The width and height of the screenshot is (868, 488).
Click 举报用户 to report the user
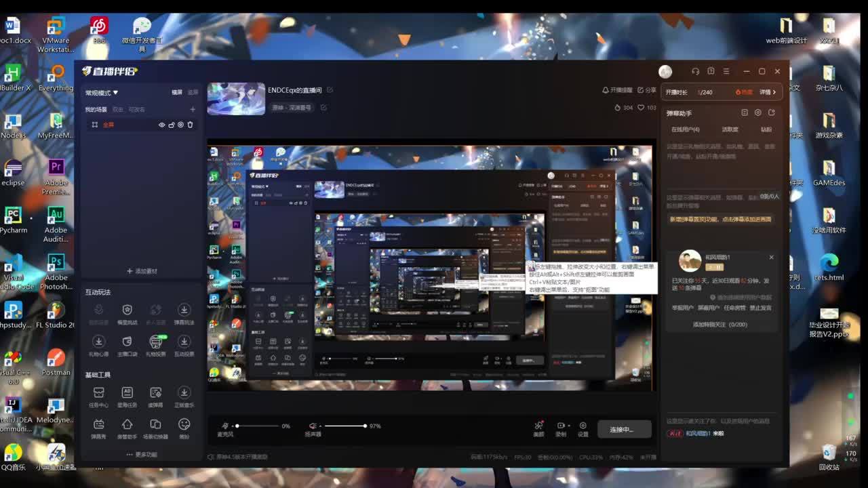click(683, 308)
